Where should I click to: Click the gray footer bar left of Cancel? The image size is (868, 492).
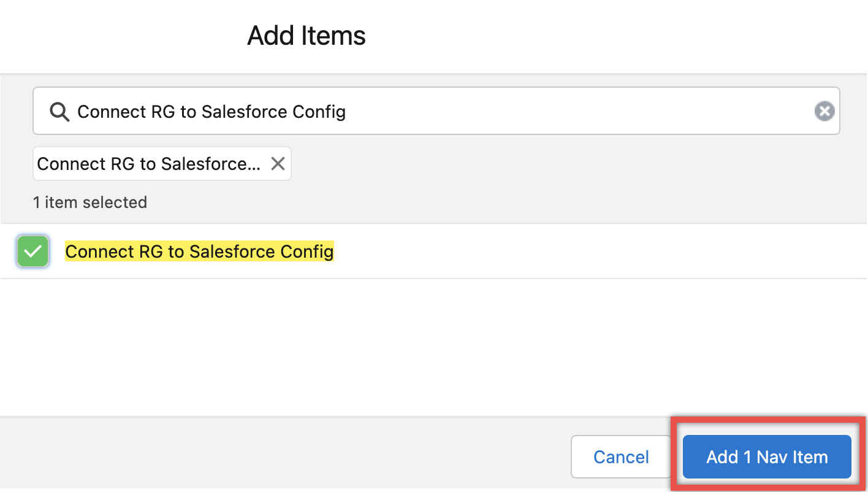click(x=282, y=455)
